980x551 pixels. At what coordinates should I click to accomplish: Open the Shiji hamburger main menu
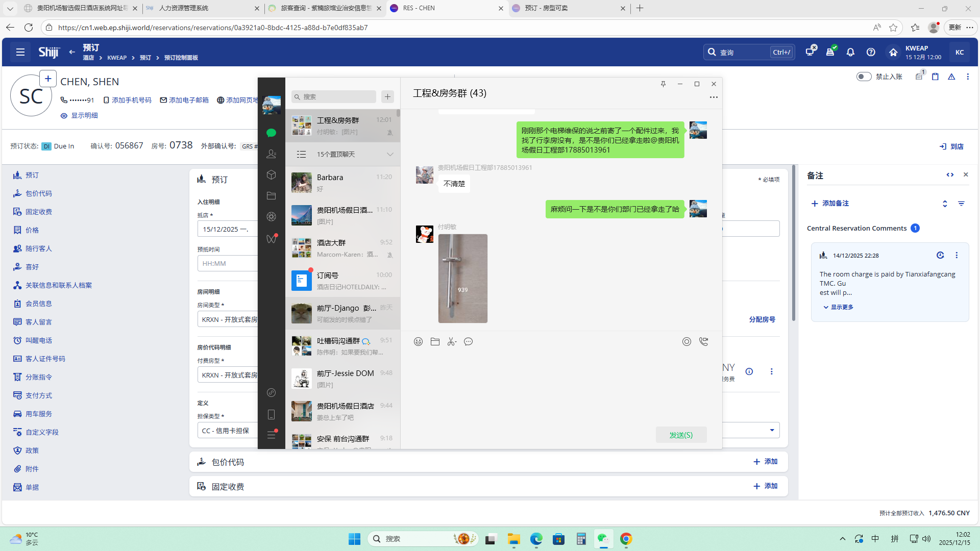tap(20, 52)
